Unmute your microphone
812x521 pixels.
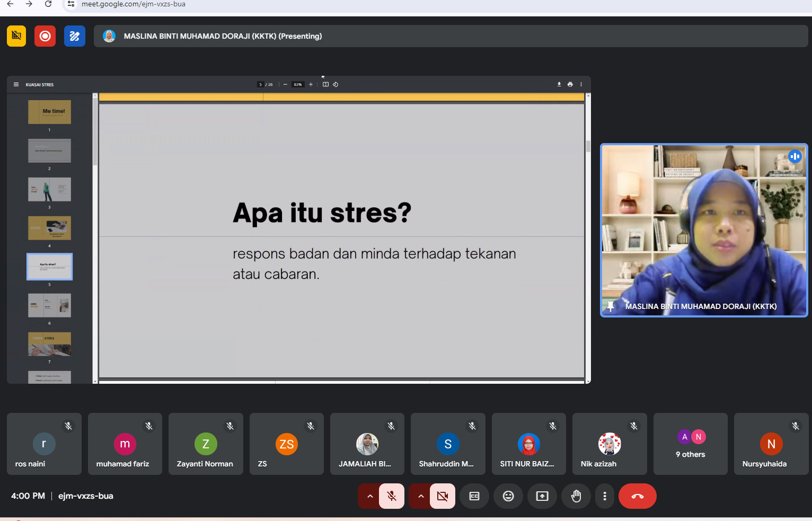[x=392, y=496]
